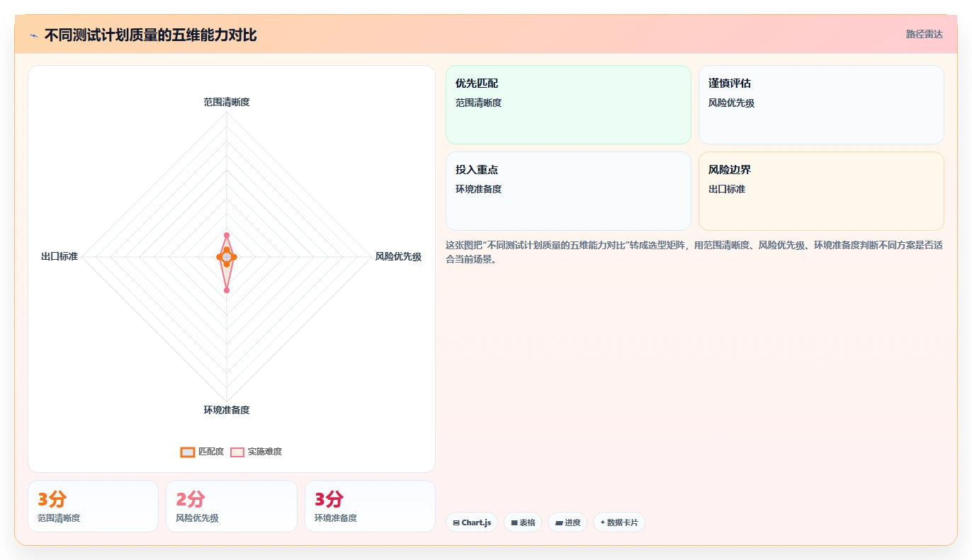Click the 实施难度 legend label
972x560 pixels.
(265, 452)
